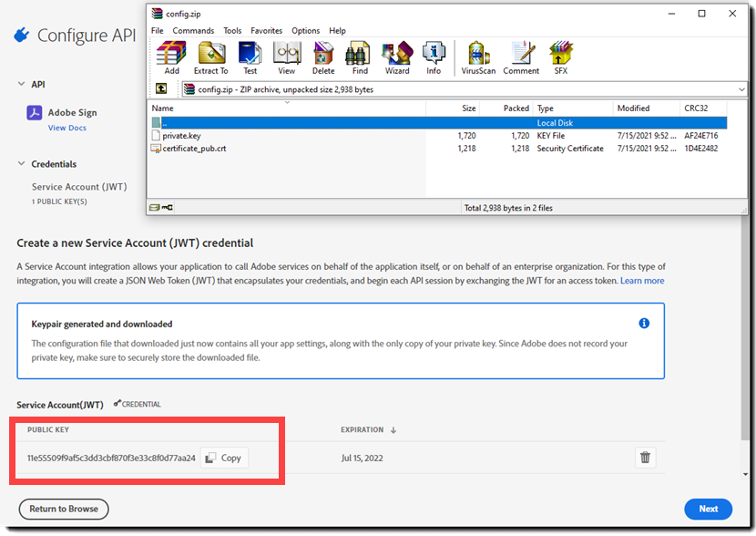This screenshot has width=756, height=536.
Task: Click the certificate_pub.crt file icon
Action: [156, 148]
